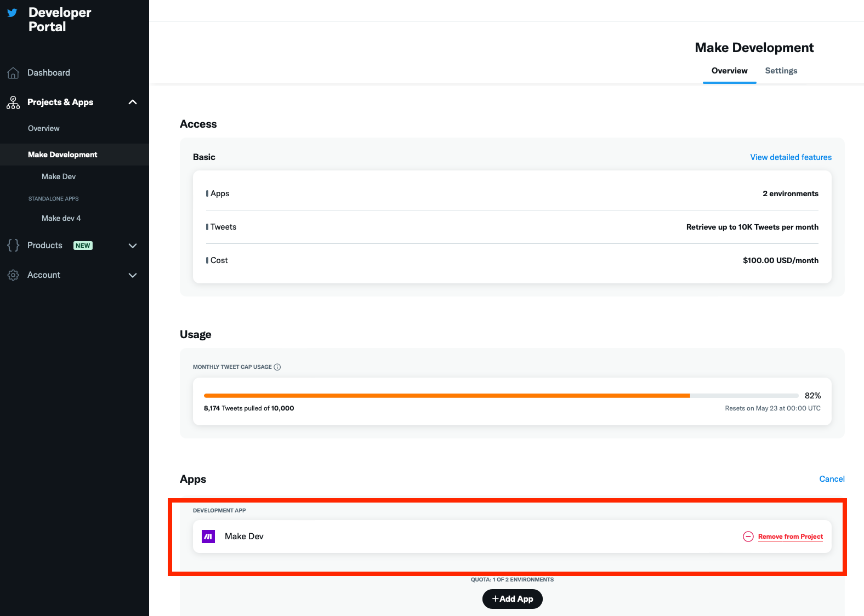Click the Quota 1 of 2 environments label

point(512,579)
